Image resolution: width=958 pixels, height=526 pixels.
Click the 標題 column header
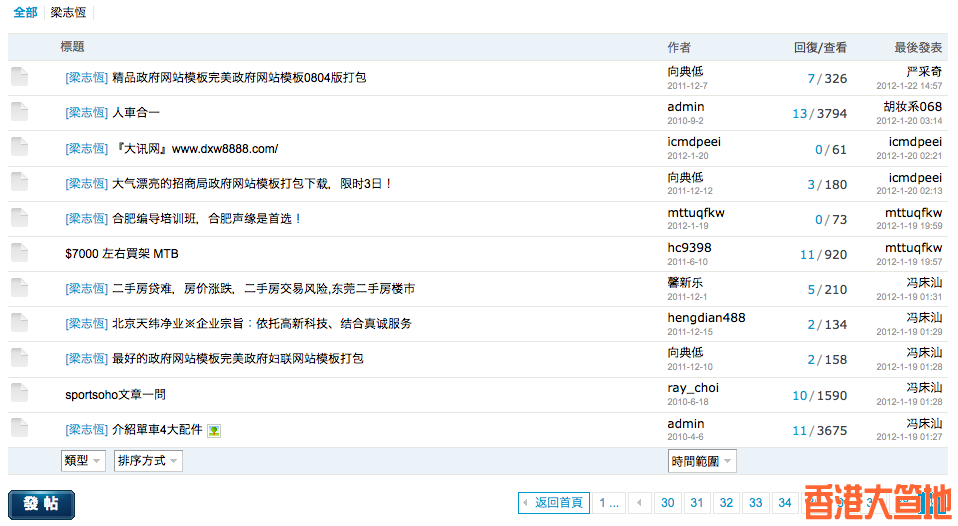click(x=72, y=46)
